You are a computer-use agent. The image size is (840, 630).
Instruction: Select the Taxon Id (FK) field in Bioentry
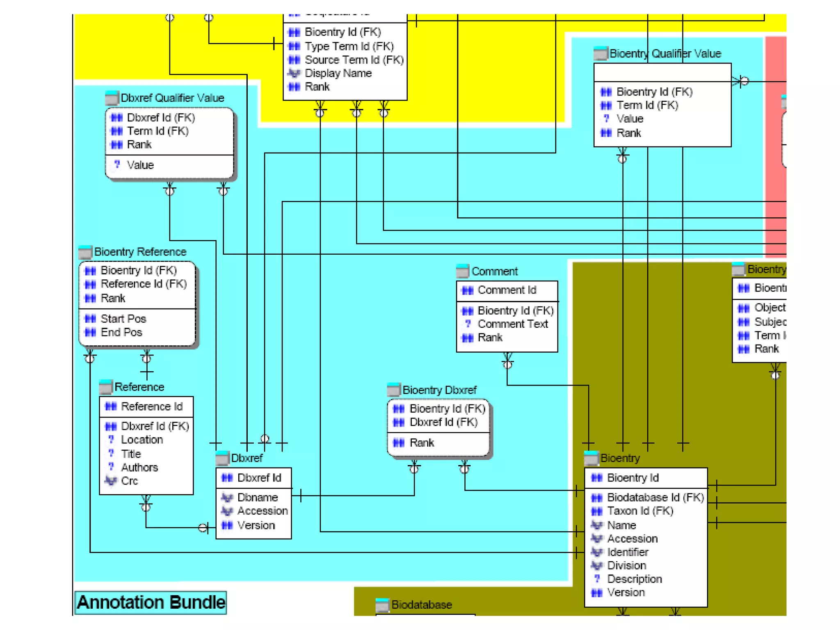(x=640, y=511)
